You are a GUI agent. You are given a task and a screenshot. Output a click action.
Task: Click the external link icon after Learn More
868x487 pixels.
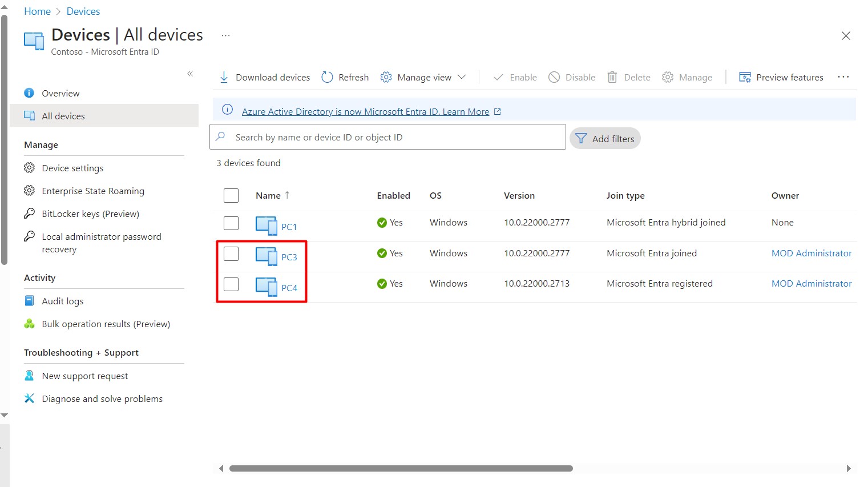pos(497,111)
